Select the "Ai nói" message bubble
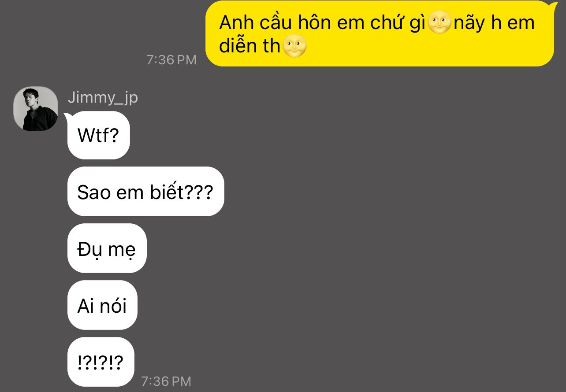 102,305
